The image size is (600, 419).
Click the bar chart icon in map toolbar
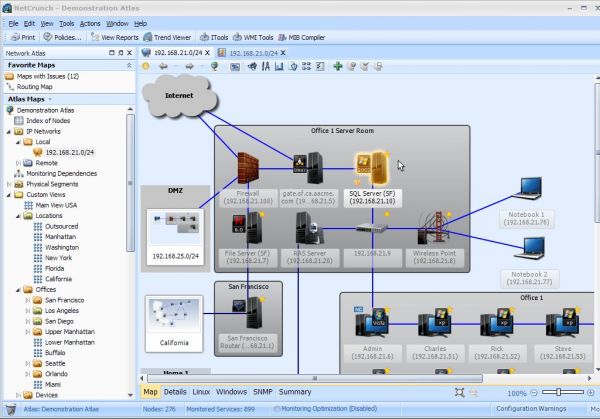tap(279, 66)
